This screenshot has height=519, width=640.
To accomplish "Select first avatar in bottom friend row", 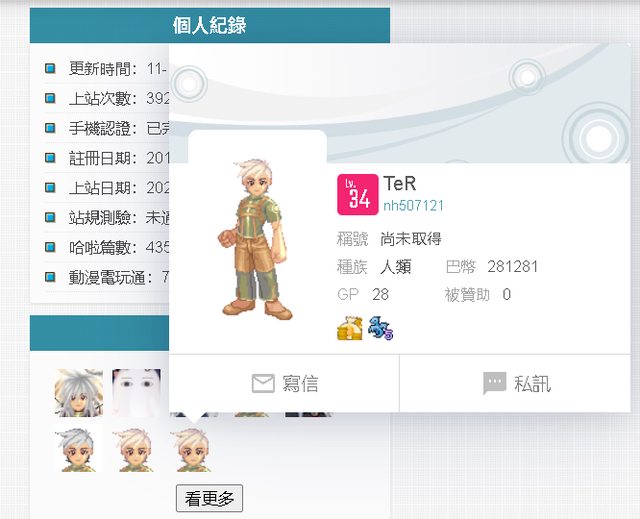I will [x=79, y=449].
